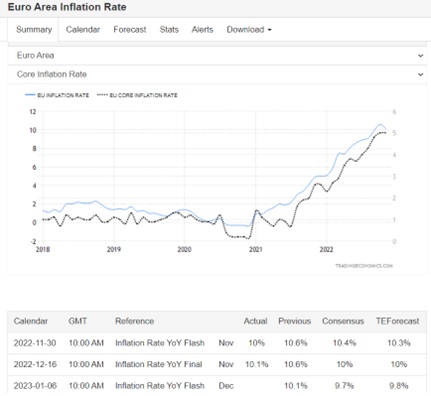
Task: Select the 9.8% TEForecast value
Action: tap(399, 386)
